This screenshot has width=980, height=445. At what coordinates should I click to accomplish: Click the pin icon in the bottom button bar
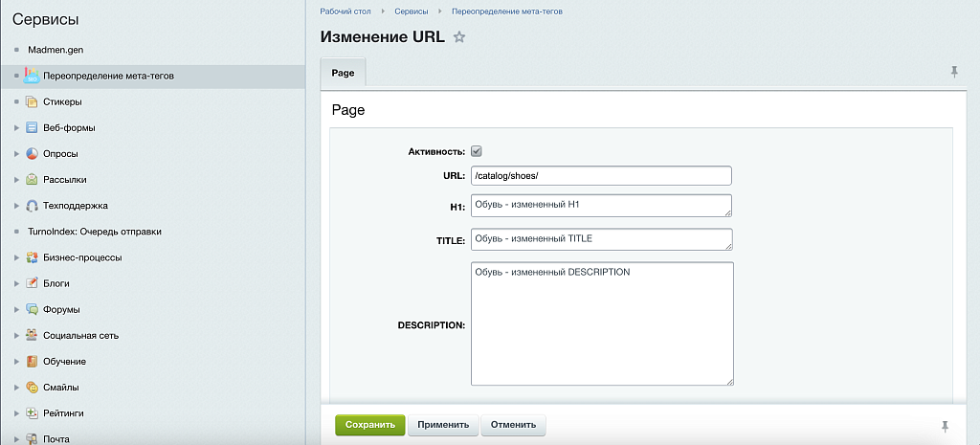[x=946, y=425]
